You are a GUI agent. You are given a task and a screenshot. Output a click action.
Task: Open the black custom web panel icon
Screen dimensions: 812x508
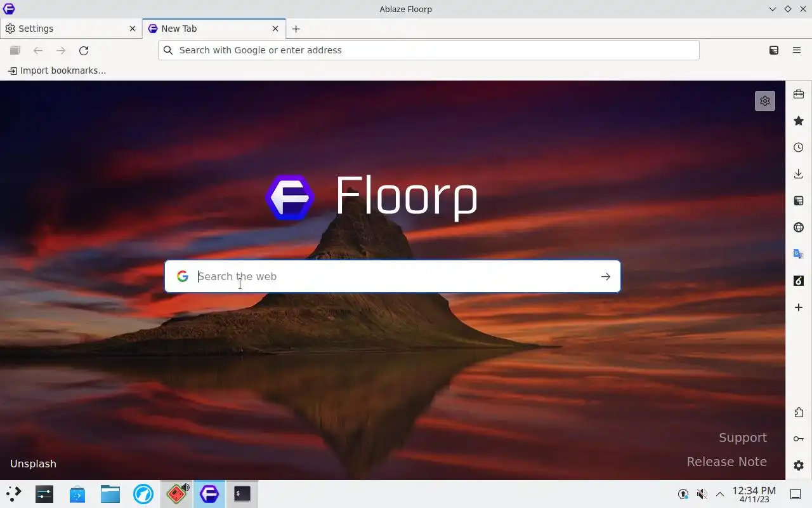[799, 281]
